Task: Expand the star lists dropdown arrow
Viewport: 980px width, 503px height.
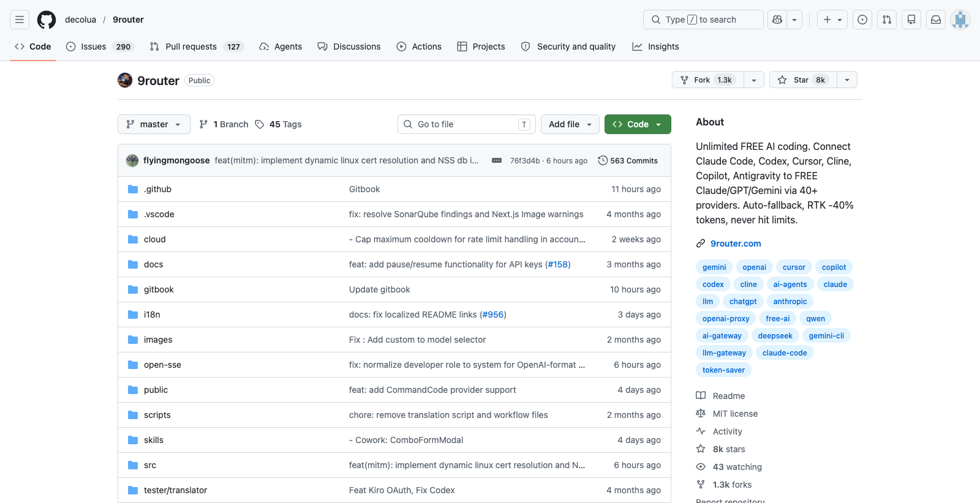Action: coord(847,80)
